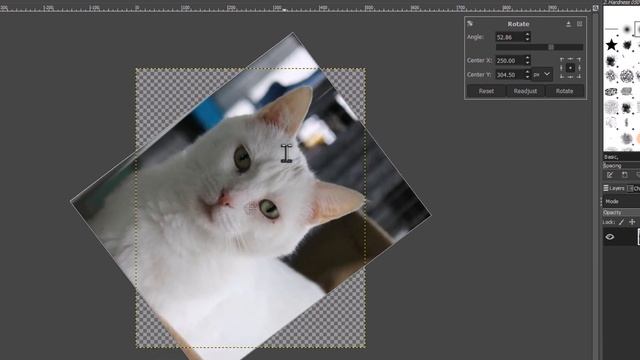
Task: Switch to the Channels tab next to Layers
Action: (x=633, y=188)
